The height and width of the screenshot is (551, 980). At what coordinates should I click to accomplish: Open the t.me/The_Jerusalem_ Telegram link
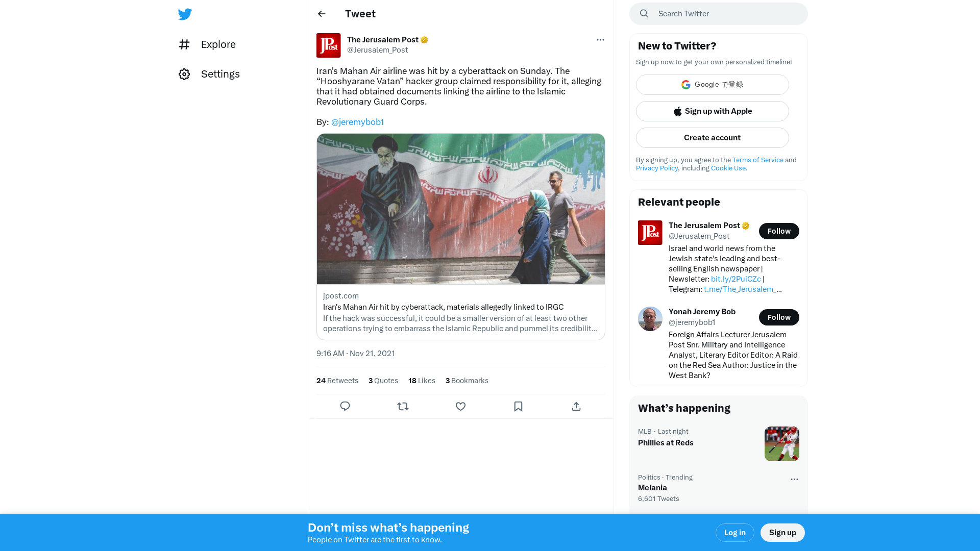click(x=743, y=289)
